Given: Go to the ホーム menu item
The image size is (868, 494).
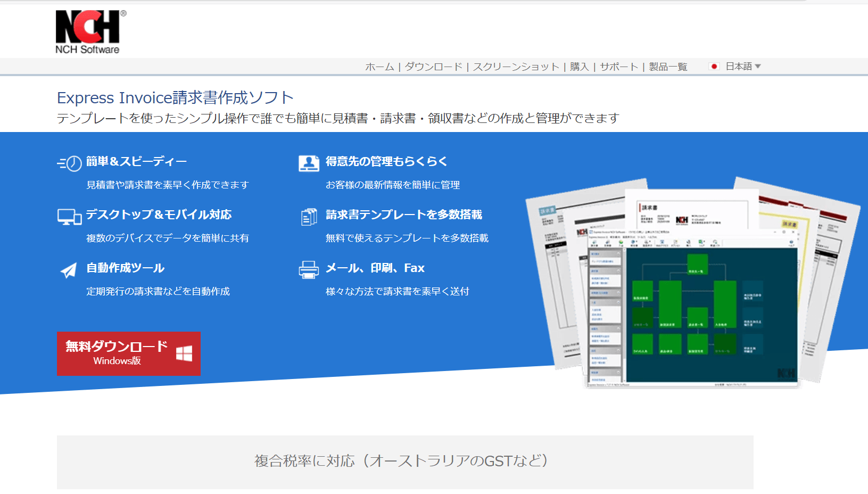Looking at the screenshot, I should tap(379, 67).
